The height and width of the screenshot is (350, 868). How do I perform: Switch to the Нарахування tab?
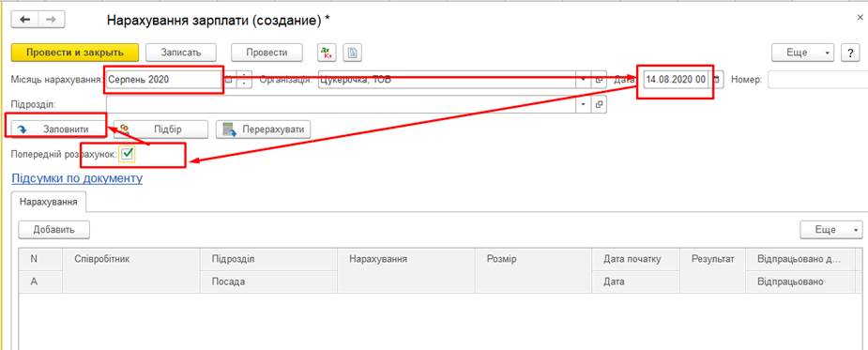click(x=48, y=202)
